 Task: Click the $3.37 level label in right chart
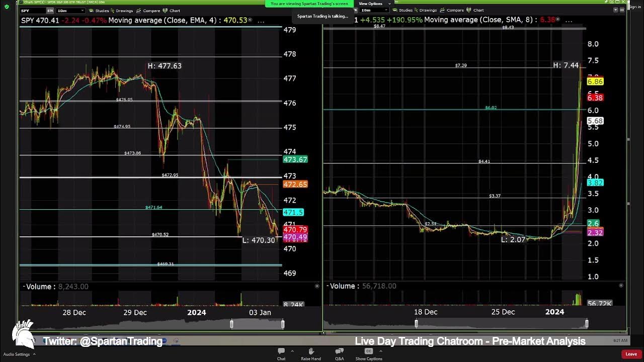495,196
